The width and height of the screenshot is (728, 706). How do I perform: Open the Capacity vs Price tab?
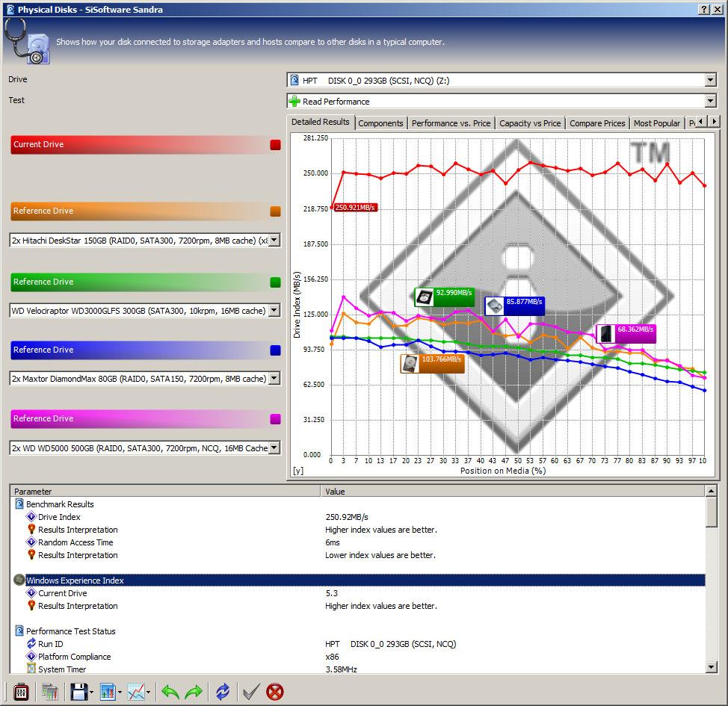530,123
